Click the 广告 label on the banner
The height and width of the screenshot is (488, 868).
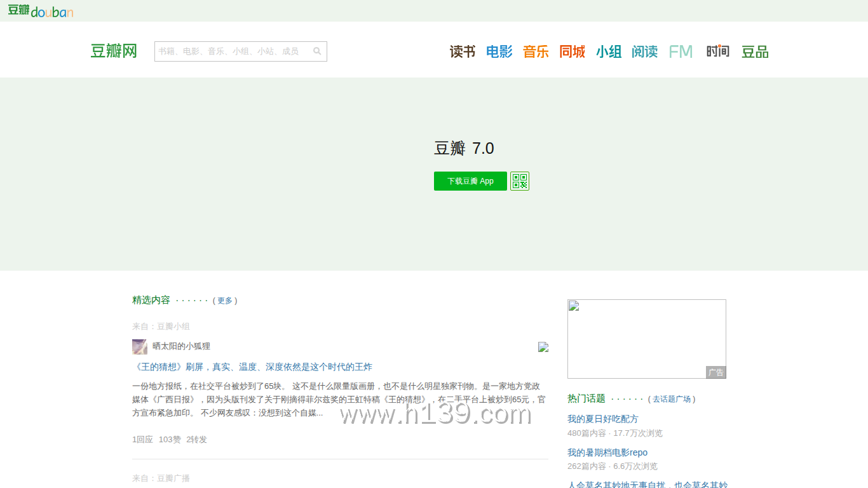coord(716,372)
